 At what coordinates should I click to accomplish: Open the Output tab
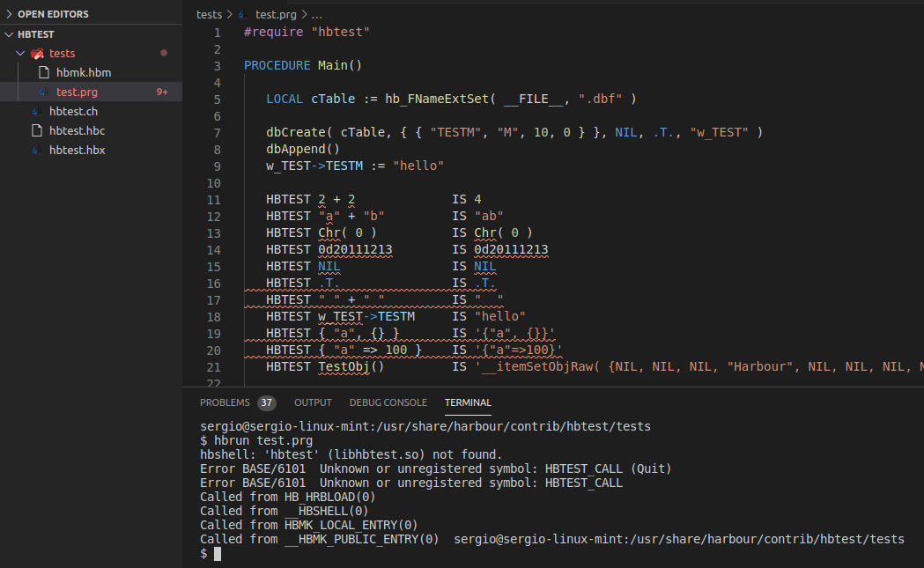(x=313, y=402)
